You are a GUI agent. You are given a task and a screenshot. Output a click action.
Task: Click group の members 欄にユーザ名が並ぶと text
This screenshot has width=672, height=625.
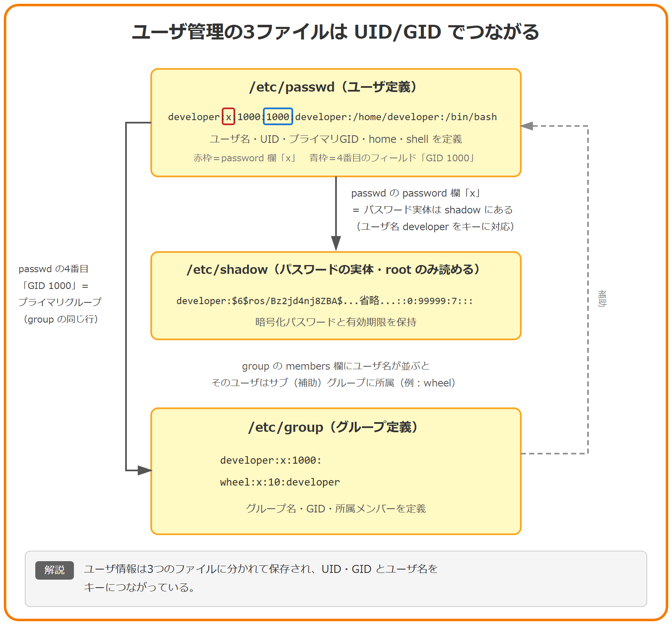click(336, 366)
